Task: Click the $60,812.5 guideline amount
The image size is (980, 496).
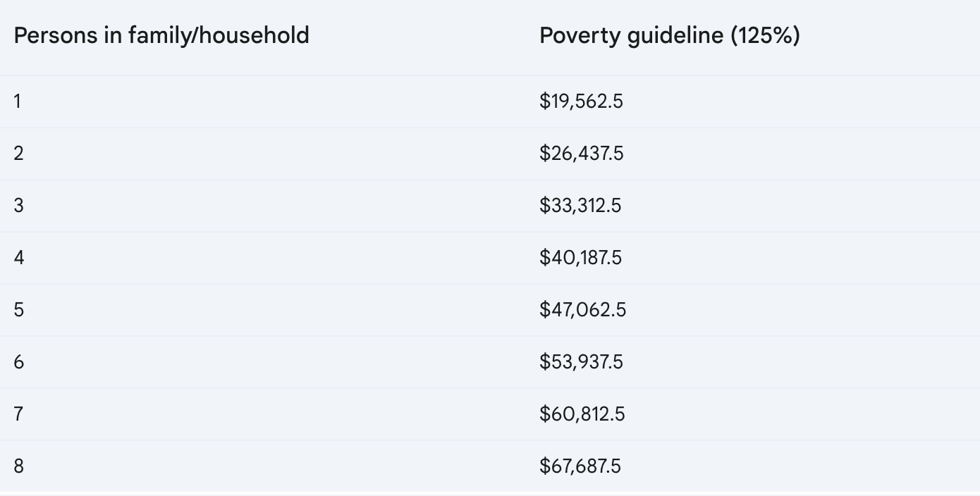Action: point(582,414)
